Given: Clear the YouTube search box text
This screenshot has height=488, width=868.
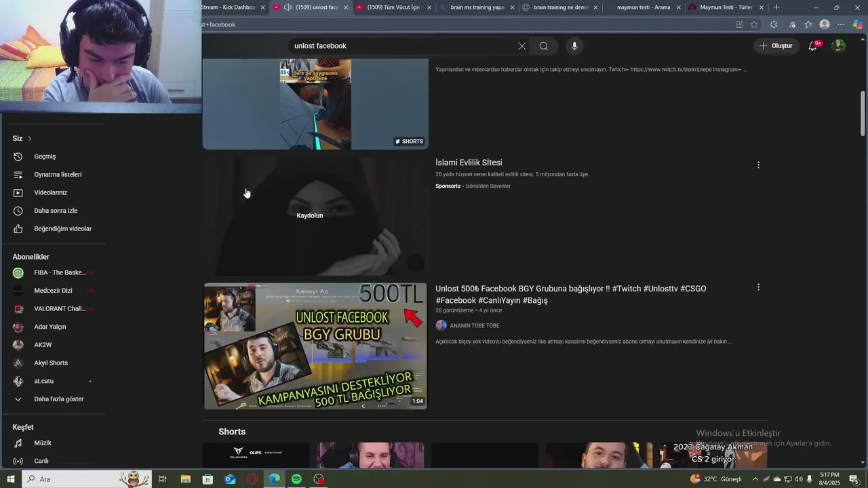Looking at the screenshot, I should pyautogui.click(x=521, y=46).
